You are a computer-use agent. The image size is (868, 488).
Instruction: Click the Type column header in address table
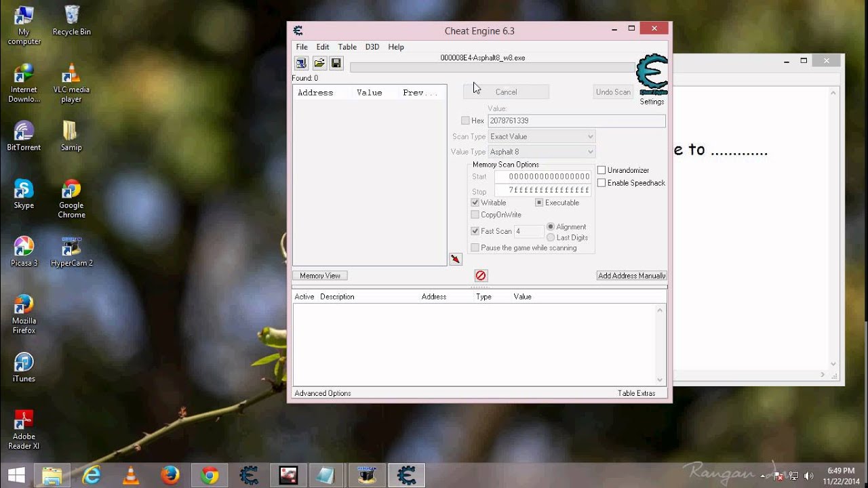click(484, 296)
